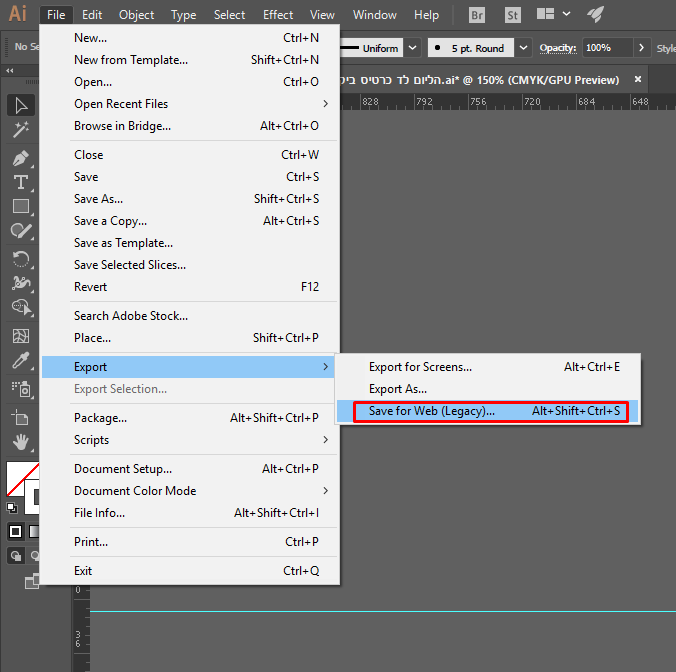Image resolution: width=676 pixels, height=672 pixels.
Task: Open the 5 pt. Round brush dropdown
Action: pos(523,47)
